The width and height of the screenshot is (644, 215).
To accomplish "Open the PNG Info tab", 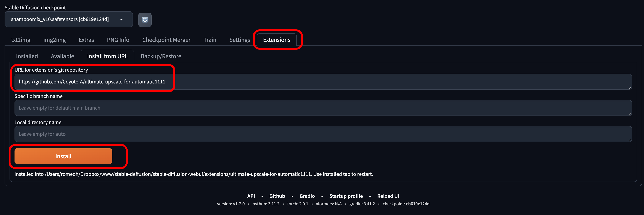I will click(118, 40).
